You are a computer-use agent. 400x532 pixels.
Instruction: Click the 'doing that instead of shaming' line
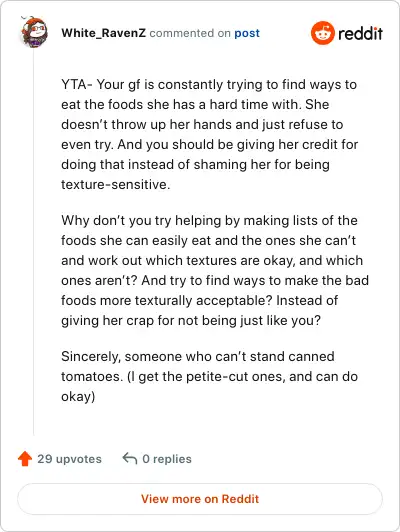(x=195, y=165)
